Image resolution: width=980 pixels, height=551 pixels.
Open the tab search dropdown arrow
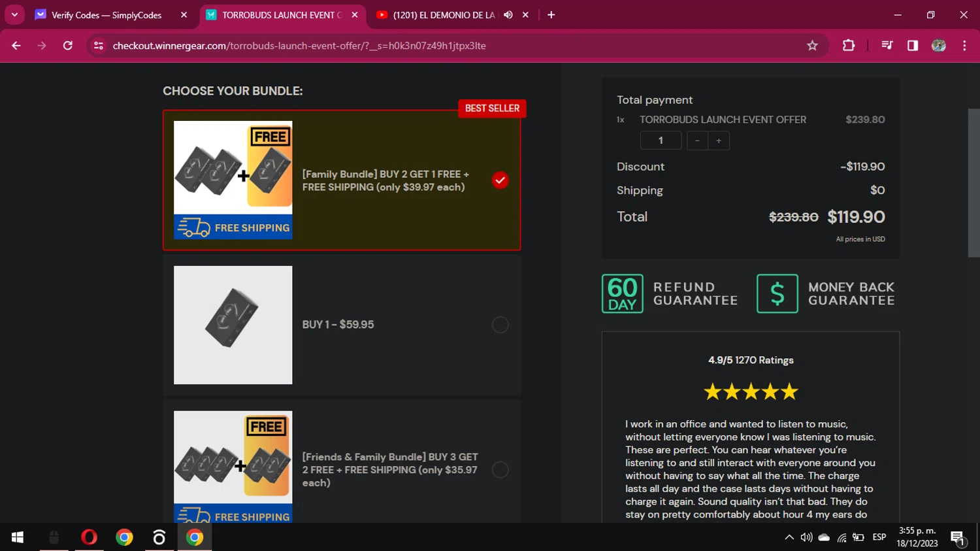click(14, 14)
